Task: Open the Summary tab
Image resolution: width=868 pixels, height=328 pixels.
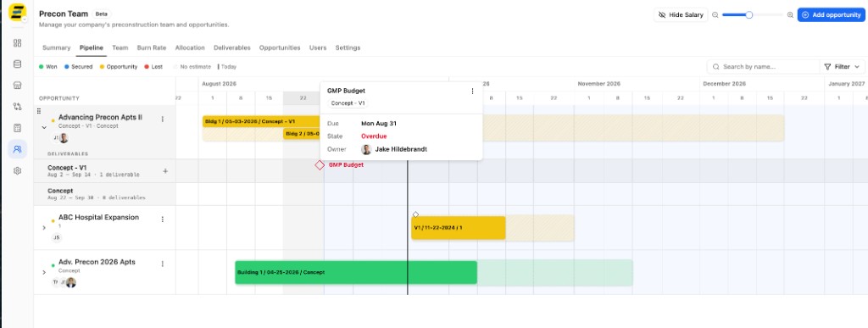Action: click(x=57, y=47)
